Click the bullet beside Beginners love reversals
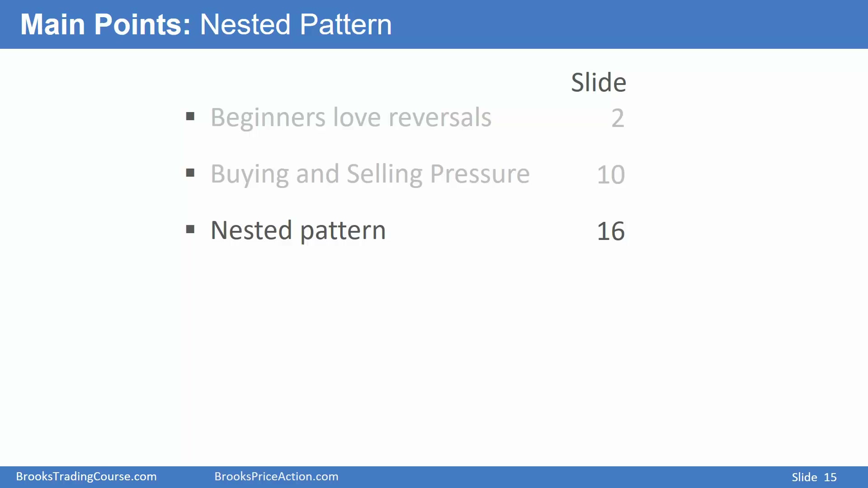 point(190,117)
